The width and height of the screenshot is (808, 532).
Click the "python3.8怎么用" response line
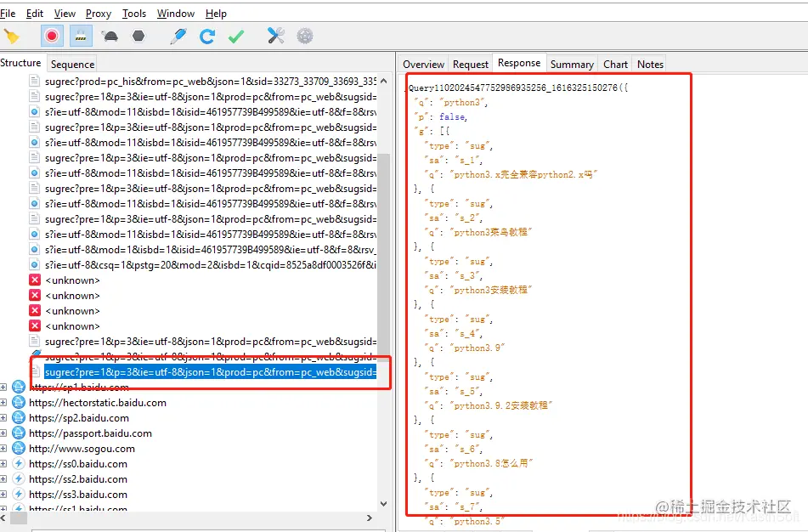[x=478, y=463]
